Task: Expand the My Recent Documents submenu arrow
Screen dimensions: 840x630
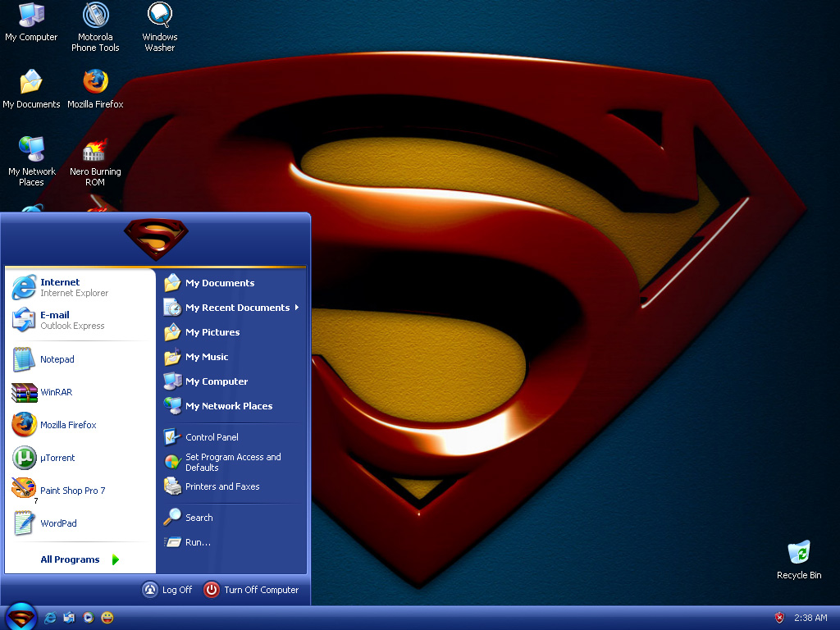Action: point(296,308)
